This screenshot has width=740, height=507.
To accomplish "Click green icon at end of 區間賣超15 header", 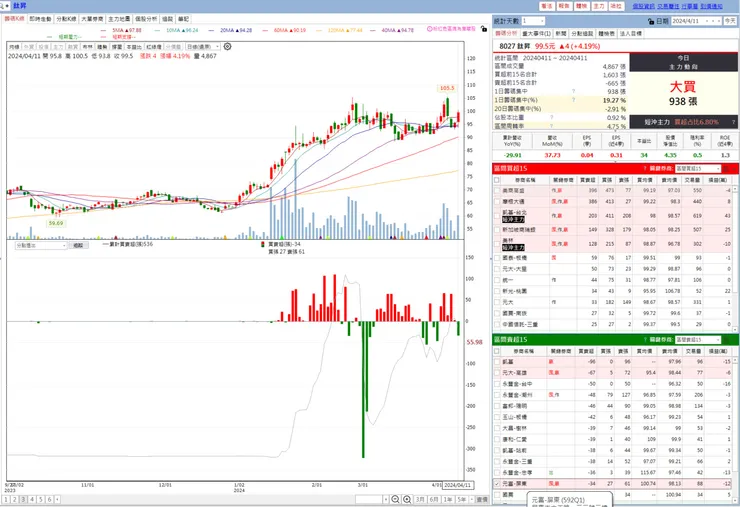I will tap(727, 340).
